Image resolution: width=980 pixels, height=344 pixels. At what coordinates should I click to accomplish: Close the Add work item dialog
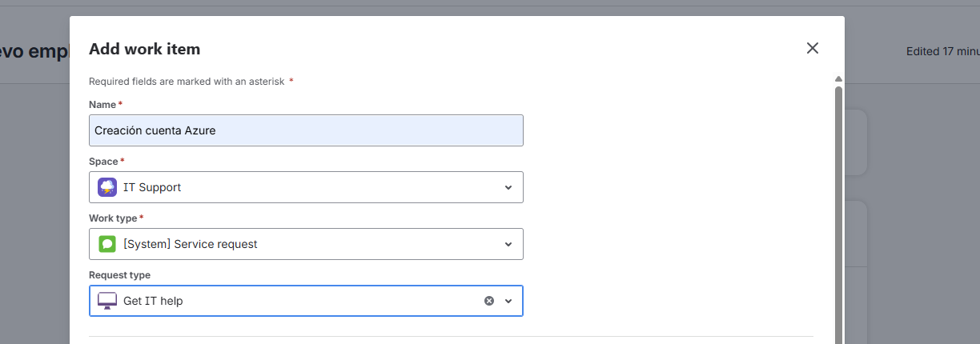pyautogui.click(x=813, y=48)
